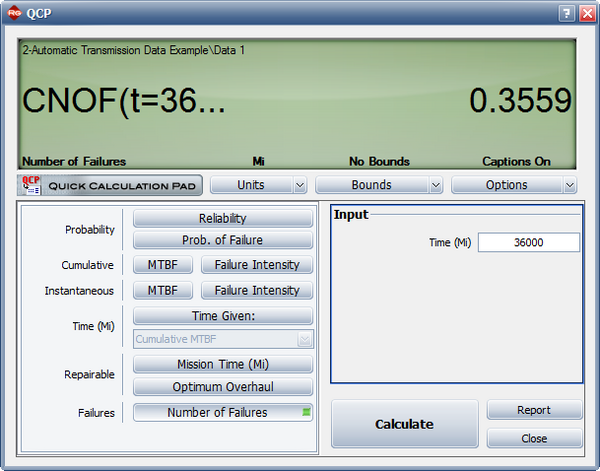The width and height of the screenshot is (600, 471).
Task: Click the Mi units caption in display
Action: pos(258,161)
